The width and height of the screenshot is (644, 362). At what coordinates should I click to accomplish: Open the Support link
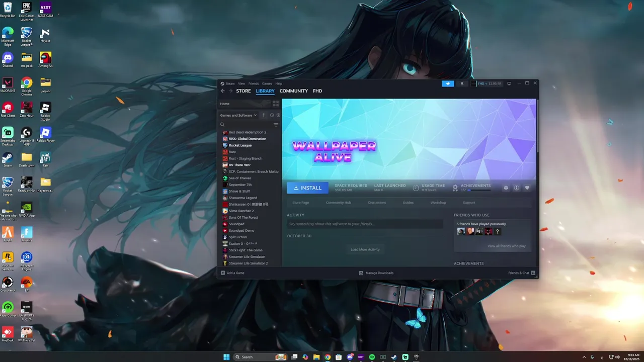pos(469,203)
